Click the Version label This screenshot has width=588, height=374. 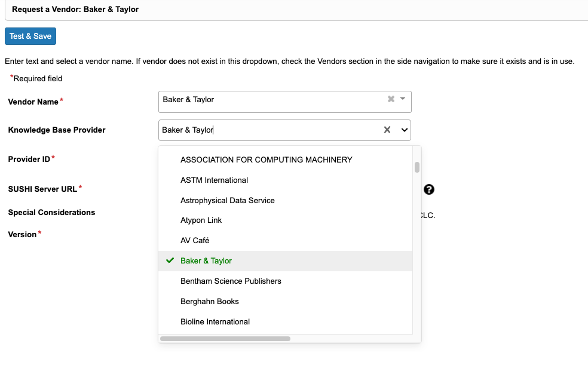pyautogui.click(x=22, y=234)
